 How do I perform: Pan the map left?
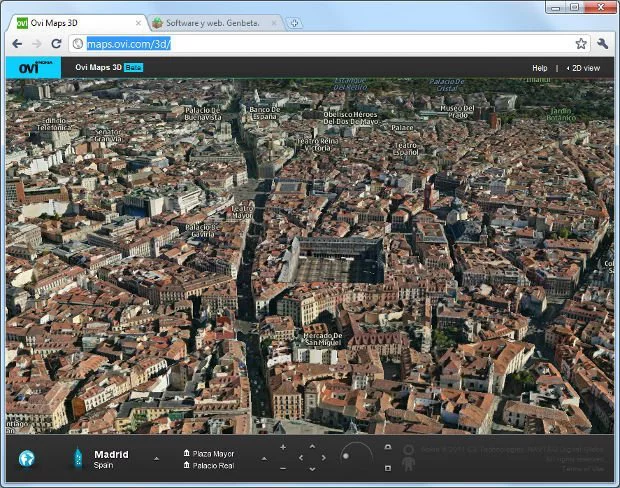click(301, 458)
